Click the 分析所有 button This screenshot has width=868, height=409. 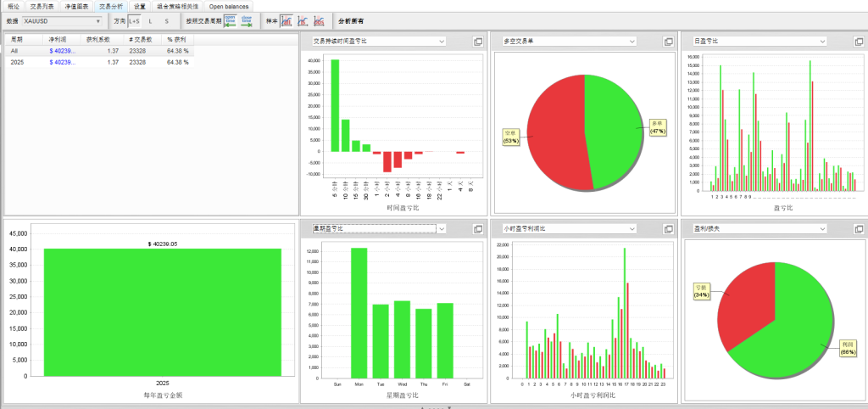[x=351, y=21]
